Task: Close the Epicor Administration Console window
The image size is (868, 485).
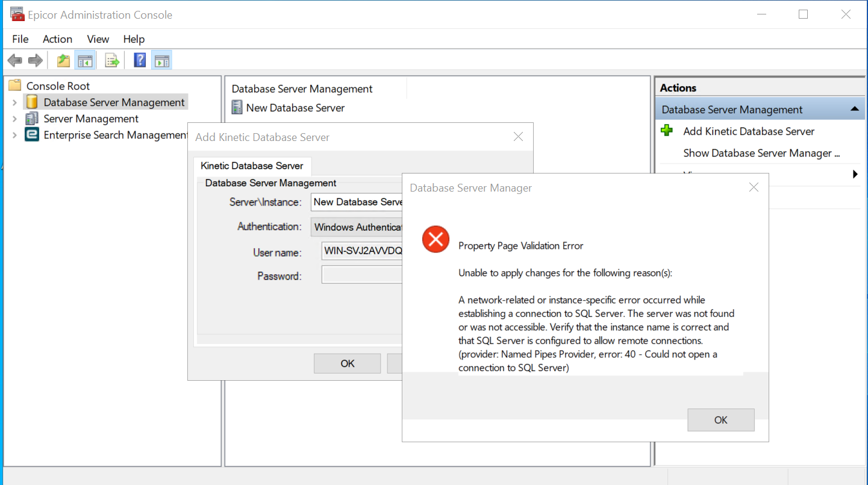Action: tap(846, 14)
